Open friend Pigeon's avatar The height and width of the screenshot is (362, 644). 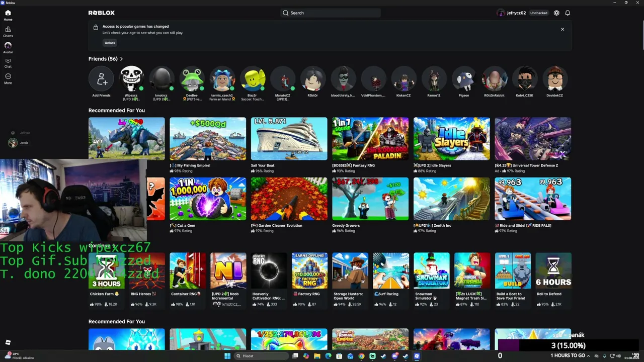click(464, 79)
